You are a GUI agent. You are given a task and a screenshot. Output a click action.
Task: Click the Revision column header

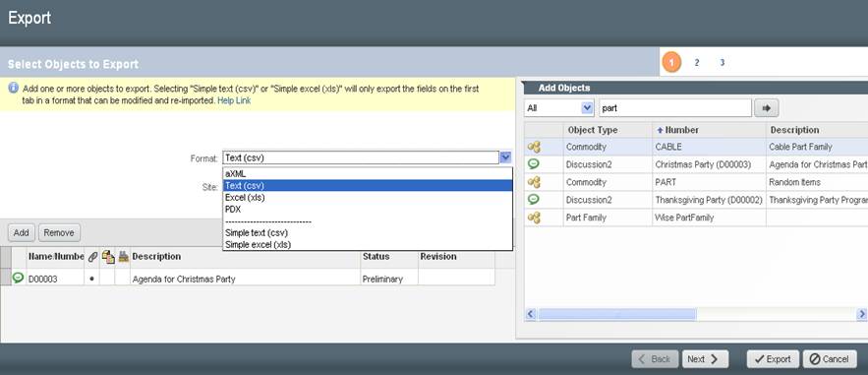click(456, 257)
